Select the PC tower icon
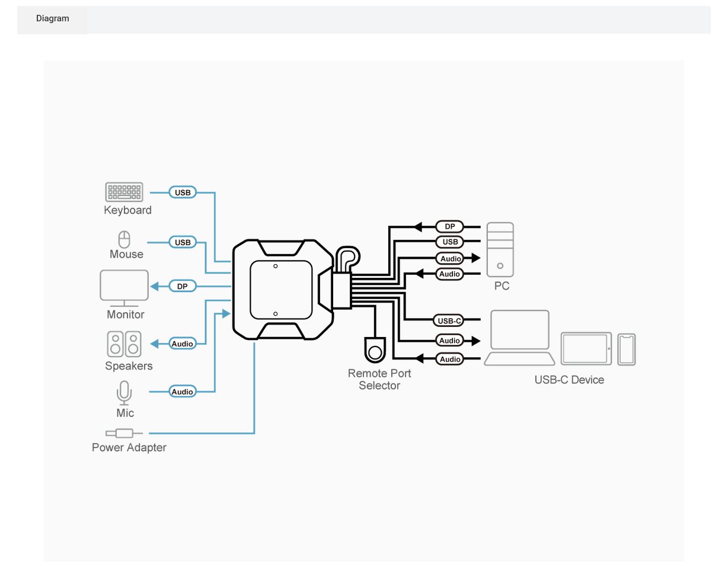This screenshot has width=728, height=571. (500, 249)
